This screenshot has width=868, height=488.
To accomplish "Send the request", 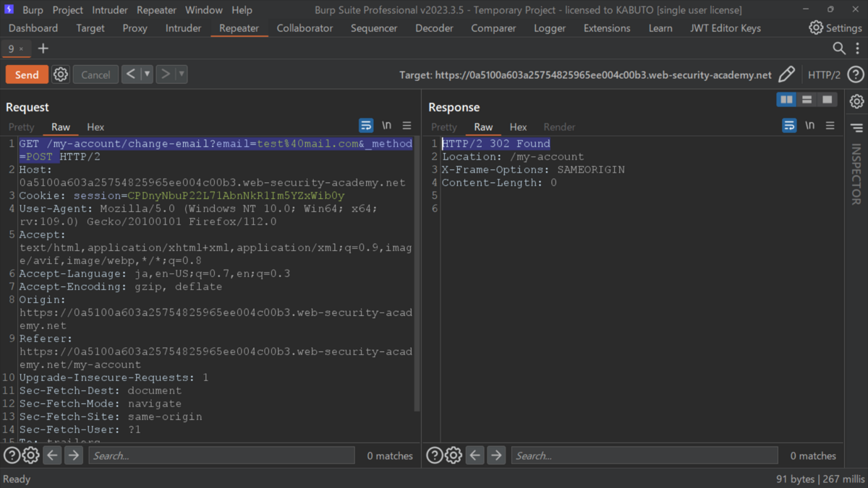I will coord(27,74).
